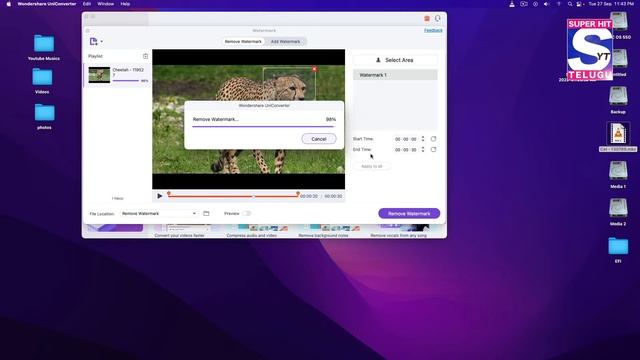Select the Watermark 1 list entry
The image size is (640, 360).
pyautogui.click(x=395, y=75)
